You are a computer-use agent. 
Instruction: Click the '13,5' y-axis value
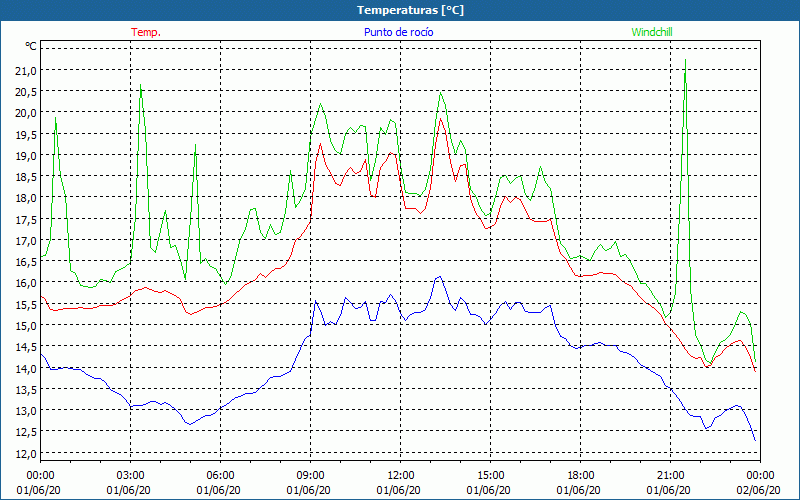point(26,389)
